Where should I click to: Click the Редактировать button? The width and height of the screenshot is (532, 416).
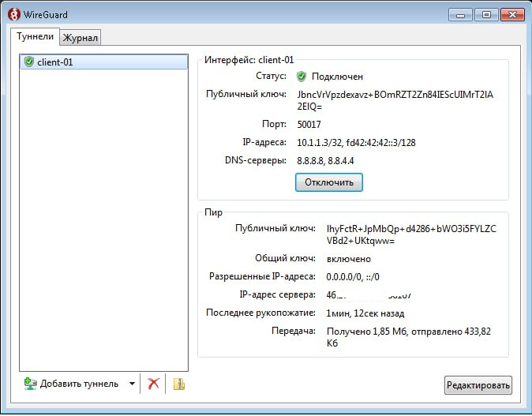click(478, 385)
